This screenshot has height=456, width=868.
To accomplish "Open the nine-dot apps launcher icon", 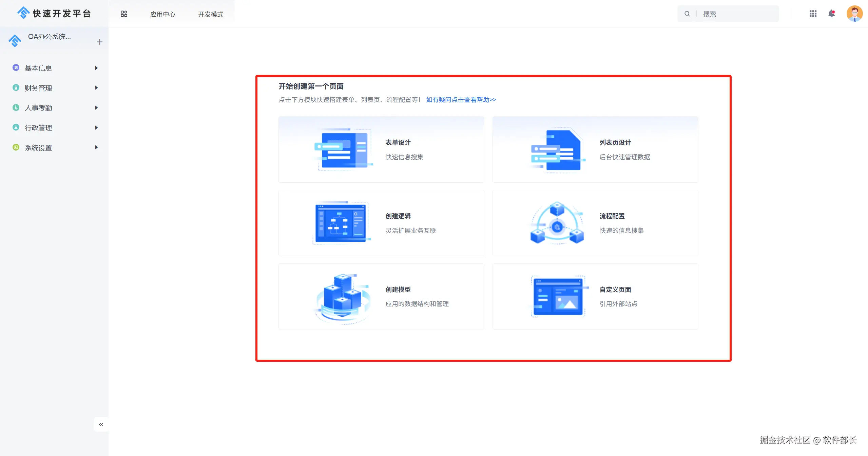I will [813, 14].
